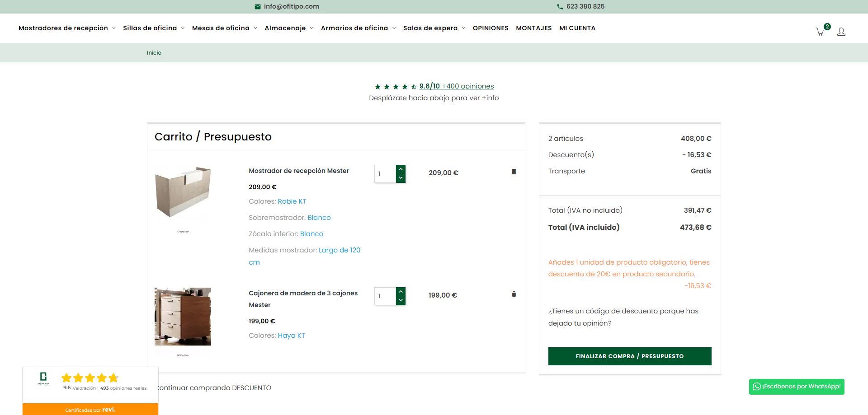This screenshot has height=415, width=868.
Task: Decrease quantity of Cajonera de madera
Action: [x=401, y=301]
